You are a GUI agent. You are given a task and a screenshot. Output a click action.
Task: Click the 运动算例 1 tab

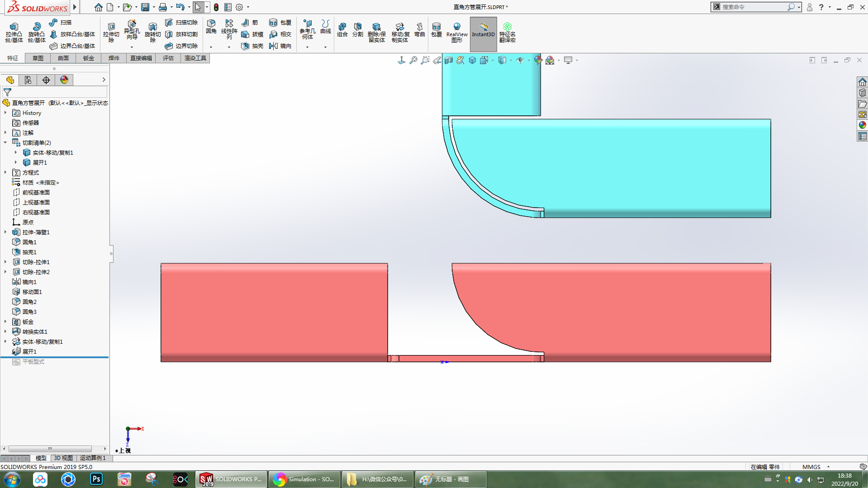93,458
